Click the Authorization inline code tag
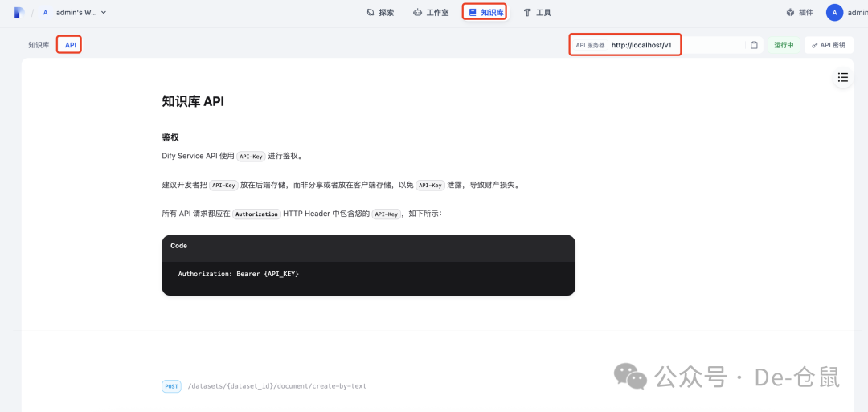The width and height of the screenshot is (868, 412). pos(256,214)
